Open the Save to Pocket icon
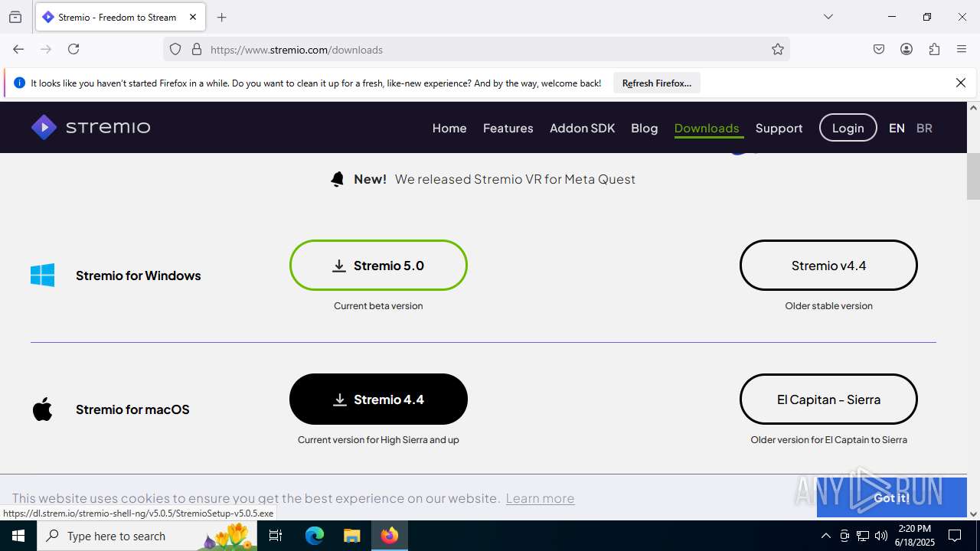Viewport: 980px width, 551px height. click(x=879, y=49)
